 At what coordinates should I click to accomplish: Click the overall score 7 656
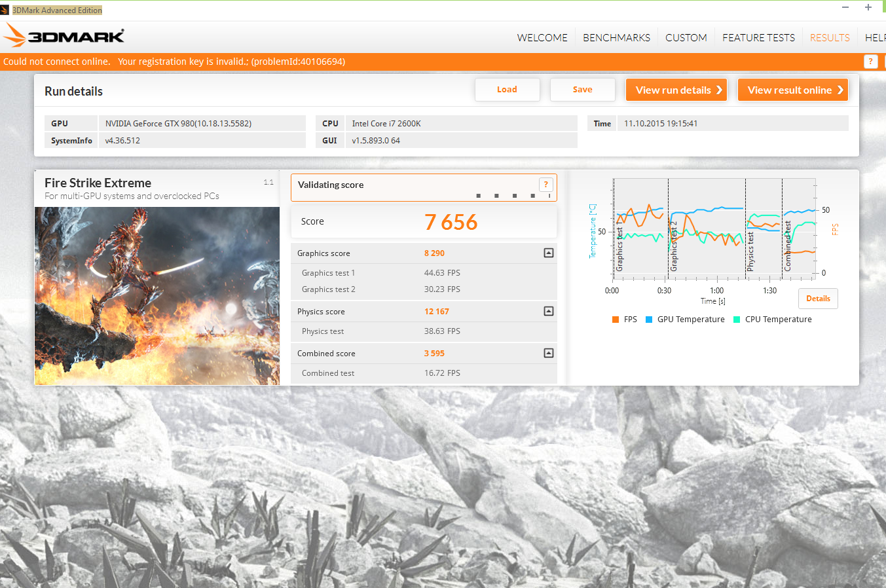point(451,222)
